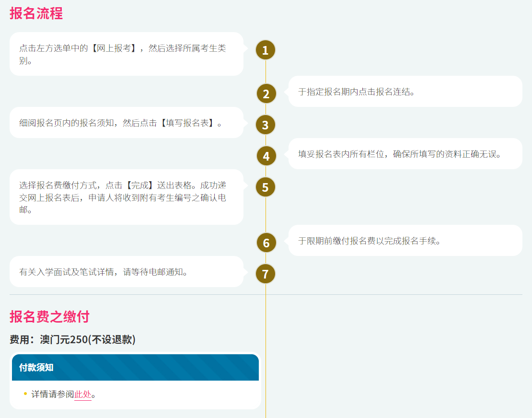Click the step 1 circle marker

[266, 50]
